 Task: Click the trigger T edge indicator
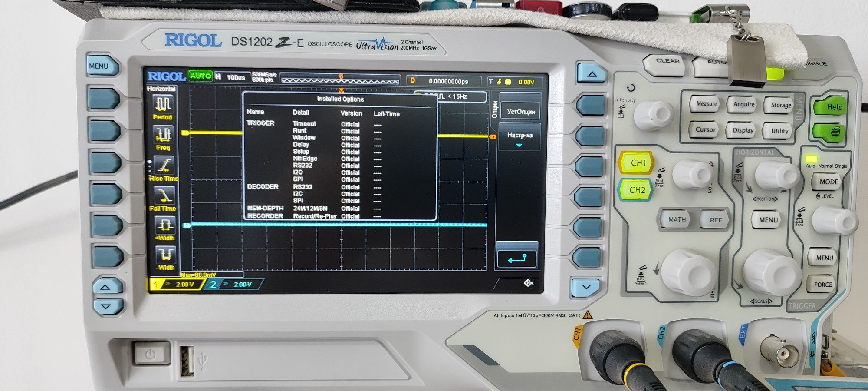[500, 81]
